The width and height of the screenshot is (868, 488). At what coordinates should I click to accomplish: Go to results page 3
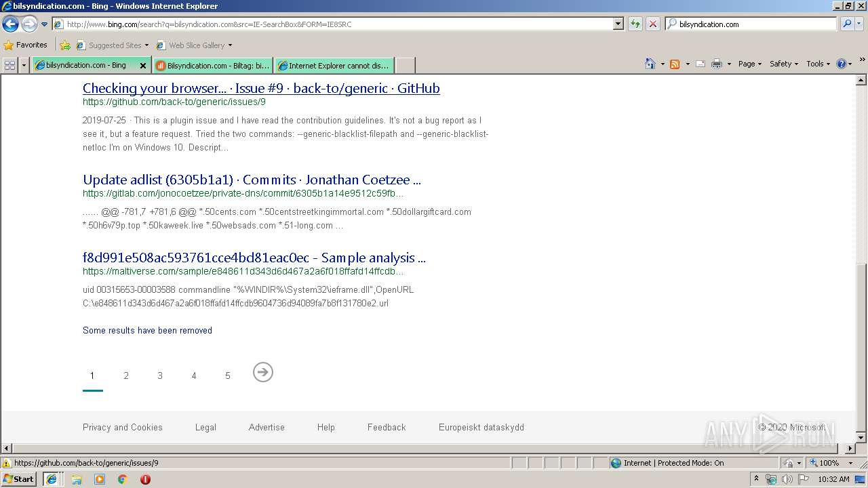click(160, 375)
